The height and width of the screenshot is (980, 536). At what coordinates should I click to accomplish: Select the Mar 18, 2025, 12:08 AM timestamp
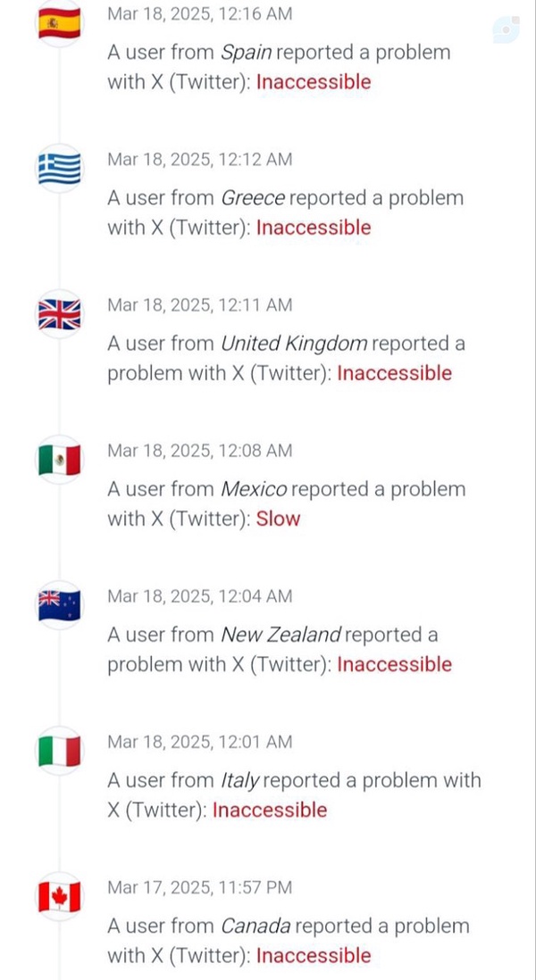click(199, 451)
